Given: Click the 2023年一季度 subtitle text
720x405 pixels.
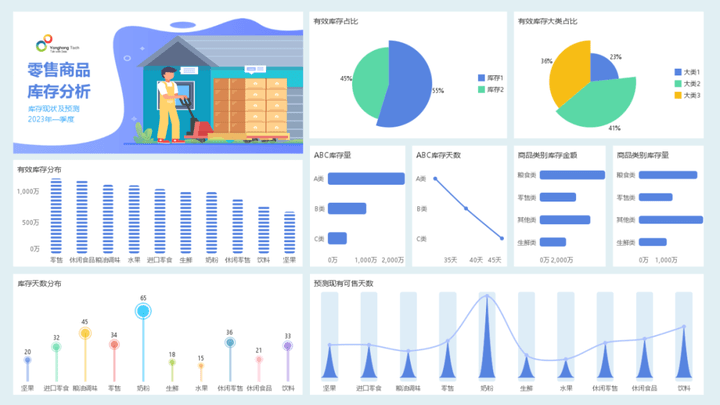Looking at the screenshot, I should pyautogui.click(x=51, y=119).
